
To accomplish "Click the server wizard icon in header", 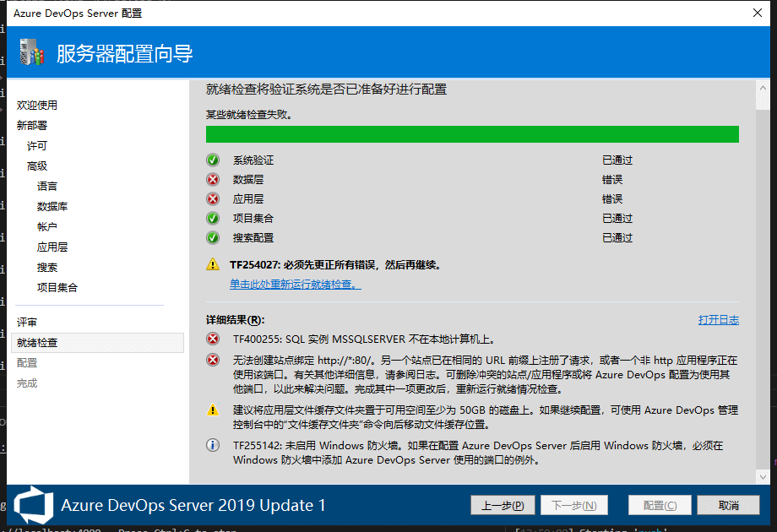I will point(31,53).
